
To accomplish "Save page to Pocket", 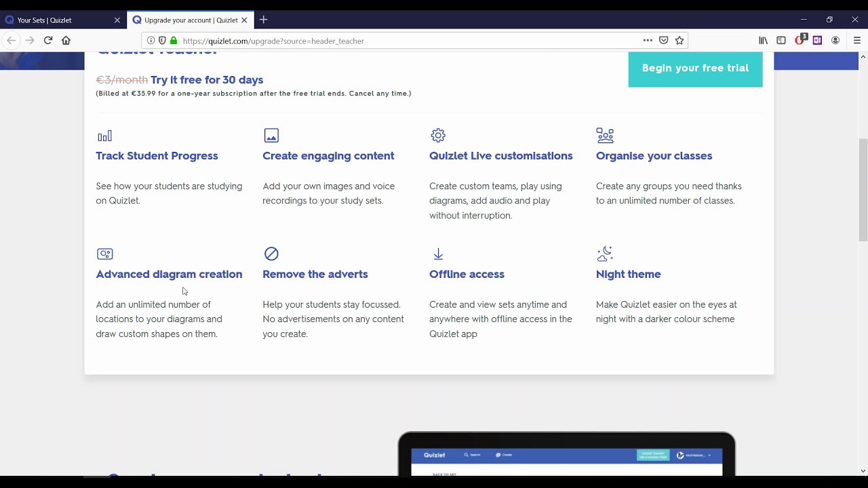I will tap(663, 41).
